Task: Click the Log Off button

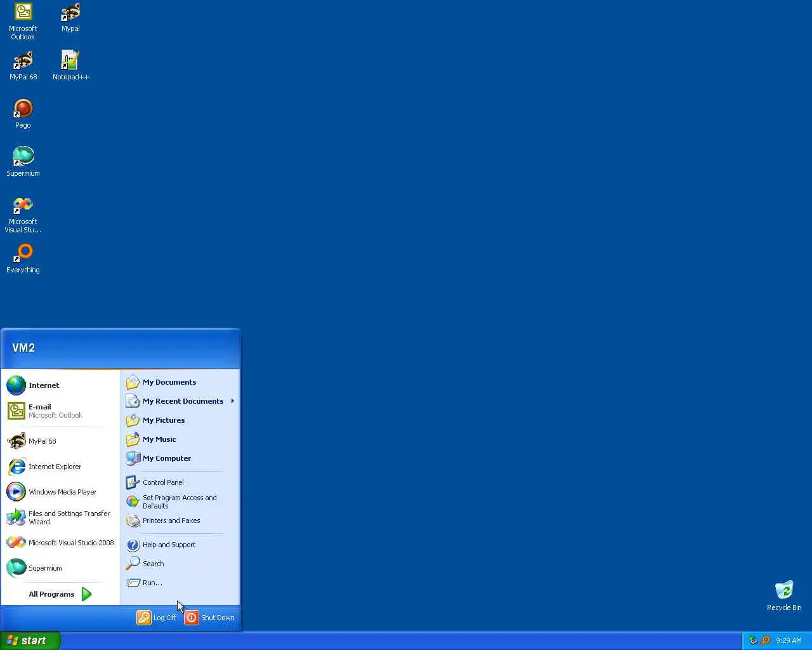Action: (157, 618)
